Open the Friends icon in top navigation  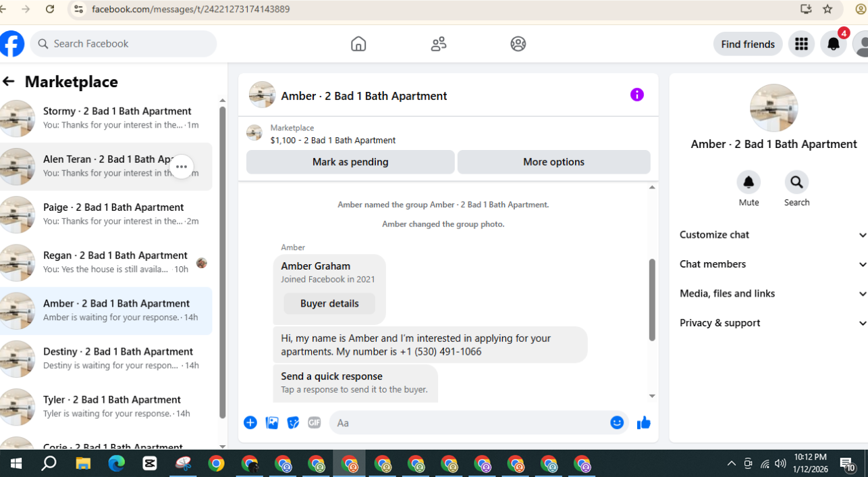[x=439, y=44]
